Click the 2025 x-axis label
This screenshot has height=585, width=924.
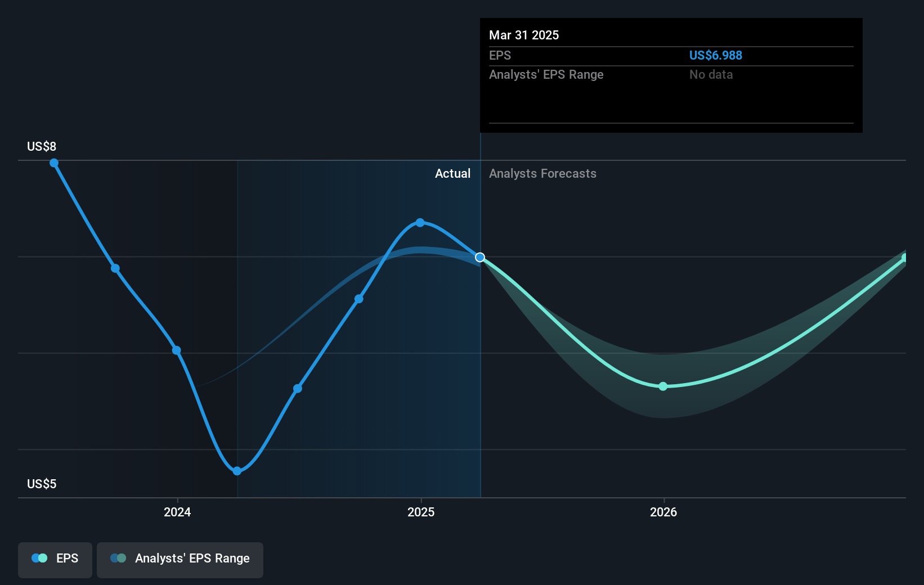421,512
